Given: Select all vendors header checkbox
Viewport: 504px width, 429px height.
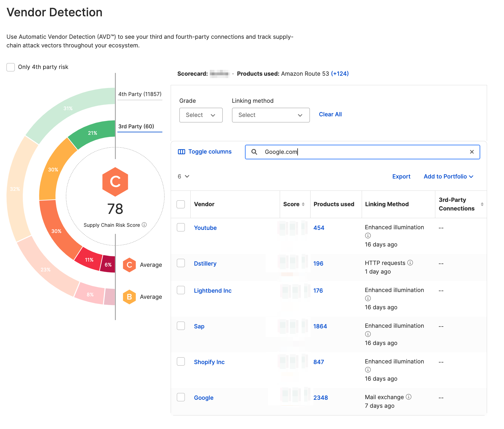Looking at the screenshot, I should (181, 204).
